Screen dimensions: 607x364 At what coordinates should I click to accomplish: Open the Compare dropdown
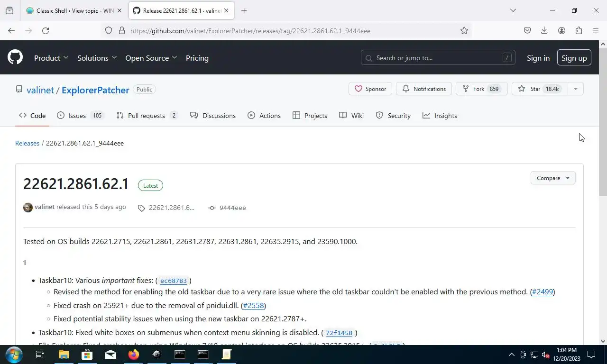pyautogui.click(x=553, y=178)
